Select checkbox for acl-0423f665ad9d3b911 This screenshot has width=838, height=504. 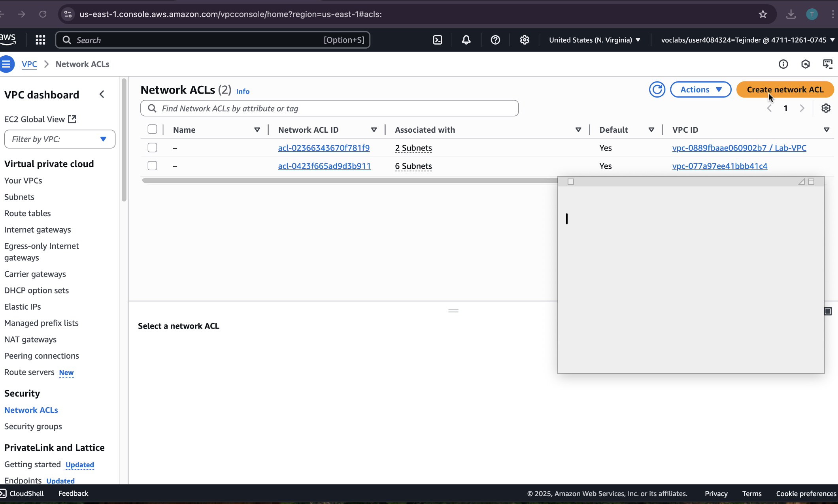click(152, 166)
